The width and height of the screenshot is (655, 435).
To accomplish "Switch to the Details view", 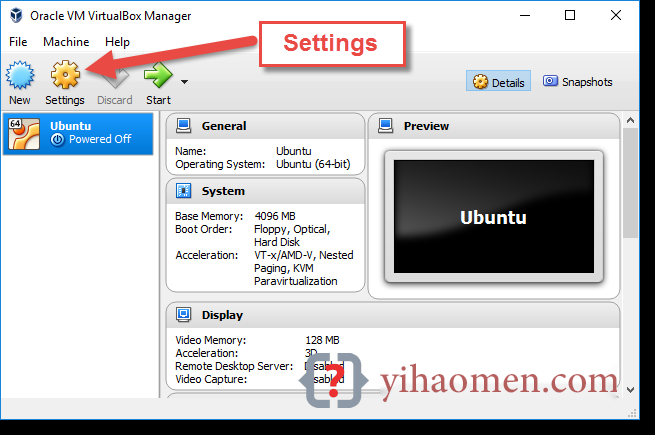I will pyautogui.click(x=498, y=81).
